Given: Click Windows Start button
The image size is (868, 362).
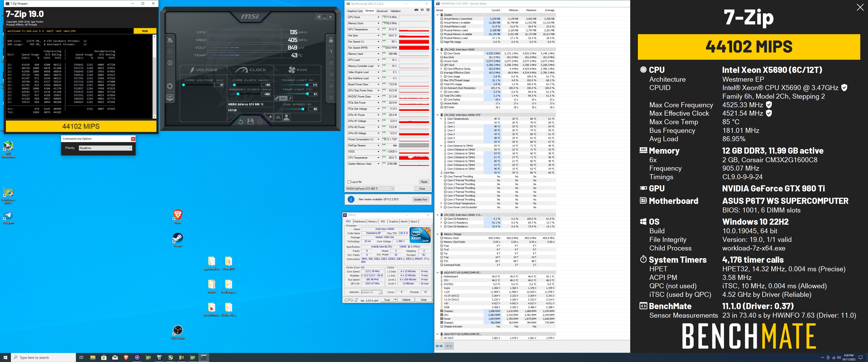Looking at the screenshot, I should coord(5,357).
